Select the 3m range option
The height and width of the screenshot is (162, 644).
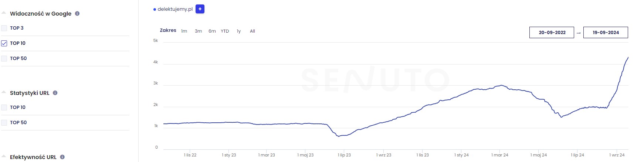[199, 31]
